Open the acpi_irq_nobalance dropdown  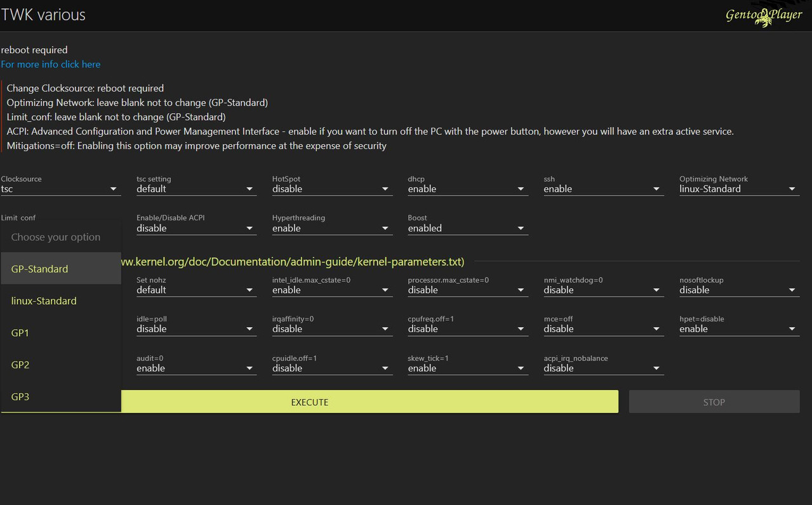[604, 368]
